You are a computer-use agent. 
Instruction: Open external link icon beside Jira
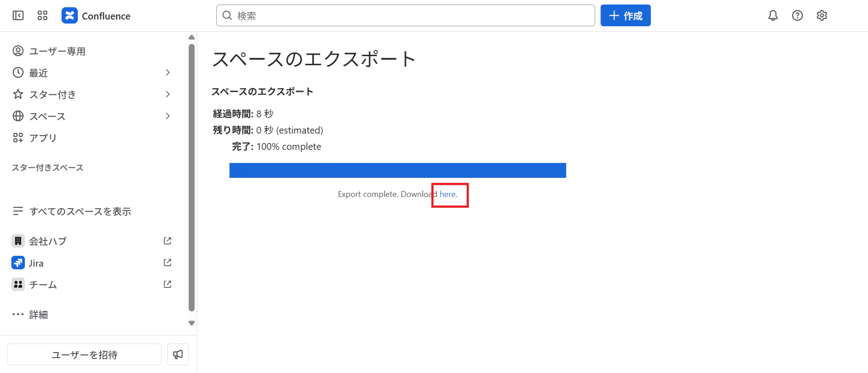click(x=167, y=263)
